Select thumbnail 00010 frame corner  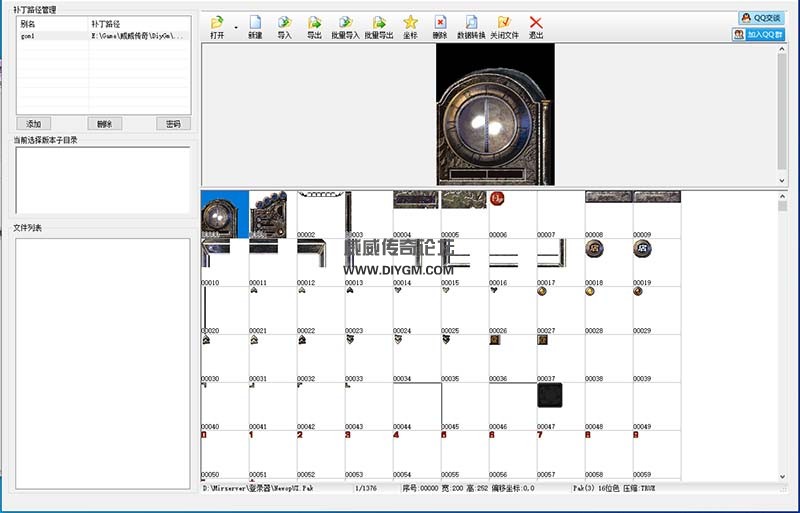tap(224, 262)
